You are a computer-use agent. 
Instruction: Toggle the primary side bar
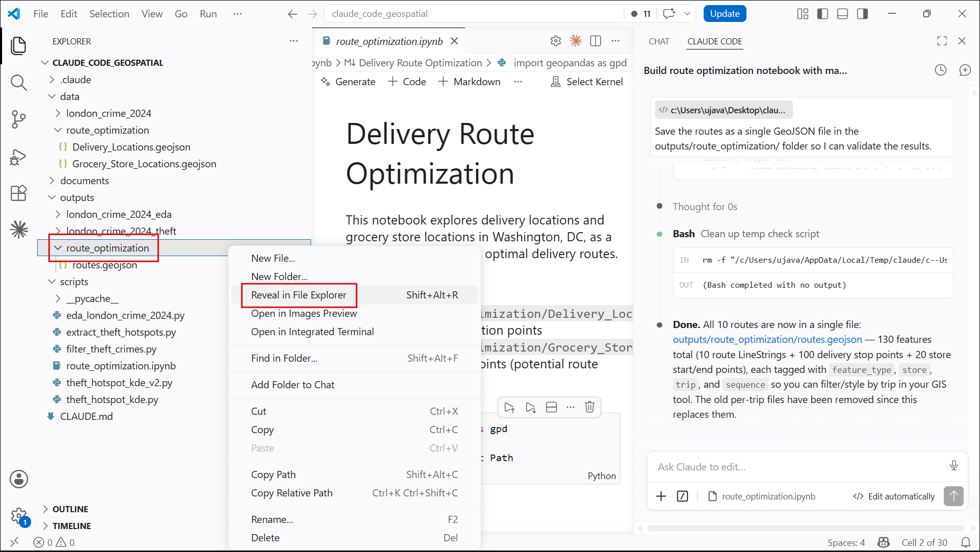coord(822,14)
